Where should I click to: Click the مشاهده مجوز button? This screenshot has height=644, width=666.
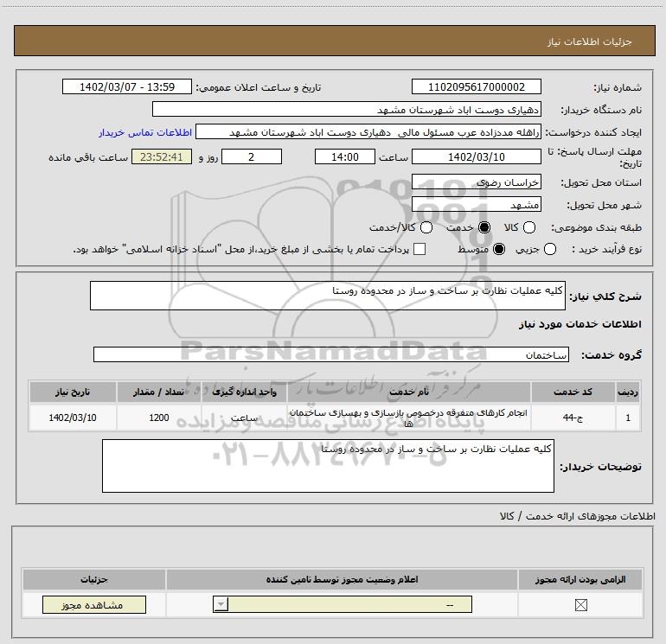tap(94, 604)
